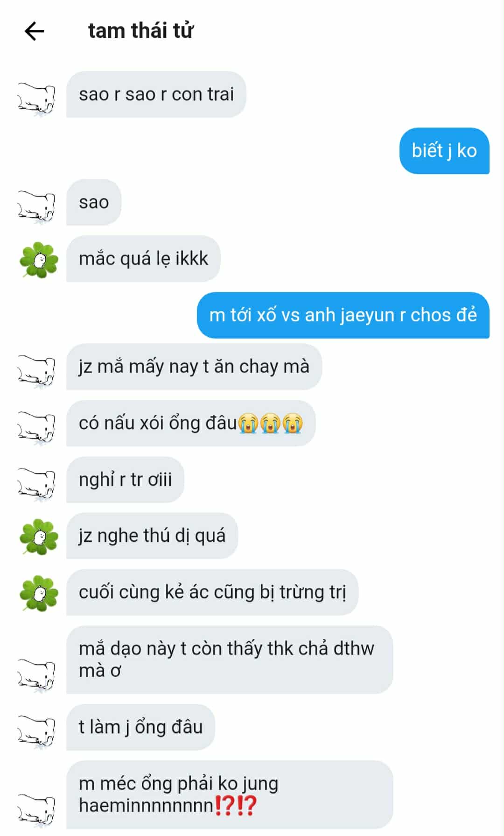This screenshot has height=836, width=504.
Task: Tap clover avatar beside 'cuối cùng kẻ ác' message
Action: 39,593
